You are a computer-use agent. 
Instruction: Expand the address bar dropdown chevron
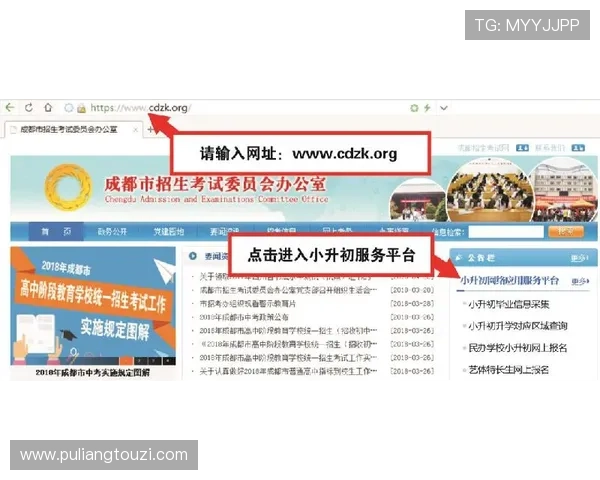click(443, 108)
